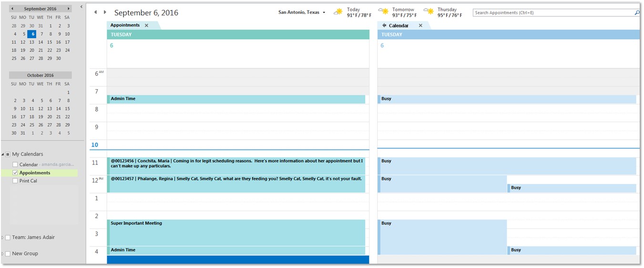Click the search magnifier icon
Screen dimensions: 644x268
(637, 13)
